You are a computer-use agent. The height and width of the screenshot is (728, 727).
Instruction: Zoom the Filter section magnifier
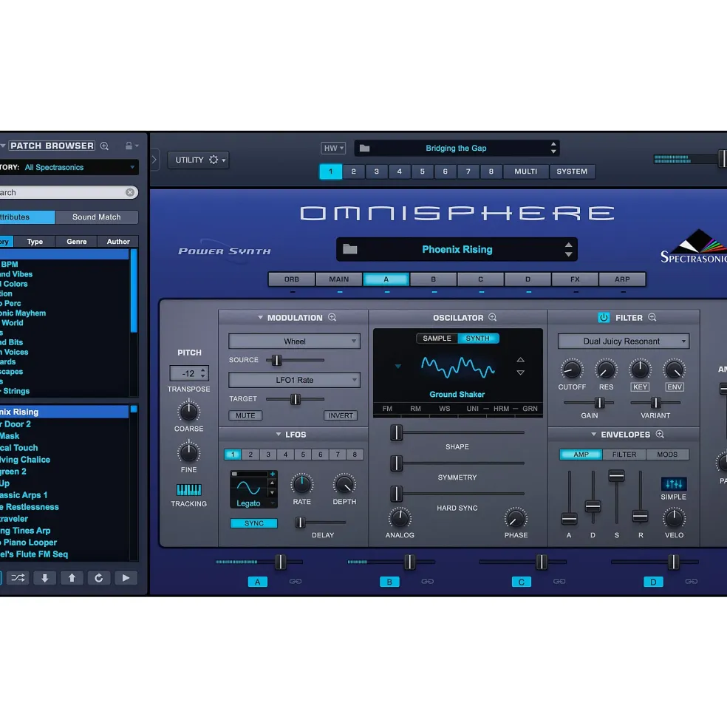[652, 318]
